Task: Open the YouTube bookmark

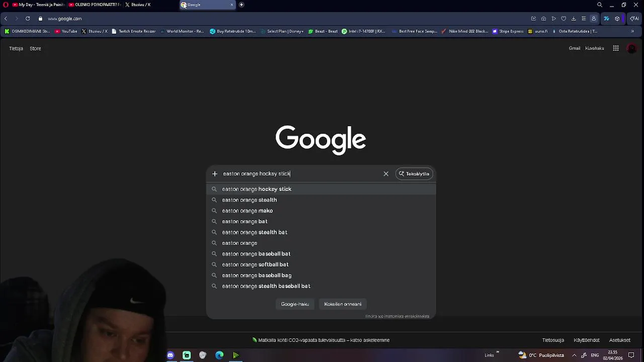Action: point(66,31)
